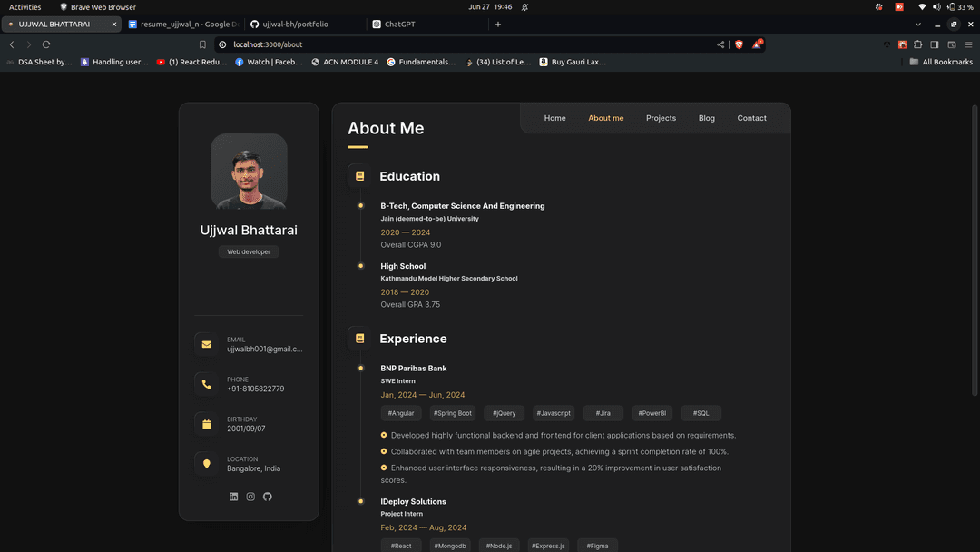Open Watch Facebook bookmark

[269, 62]
